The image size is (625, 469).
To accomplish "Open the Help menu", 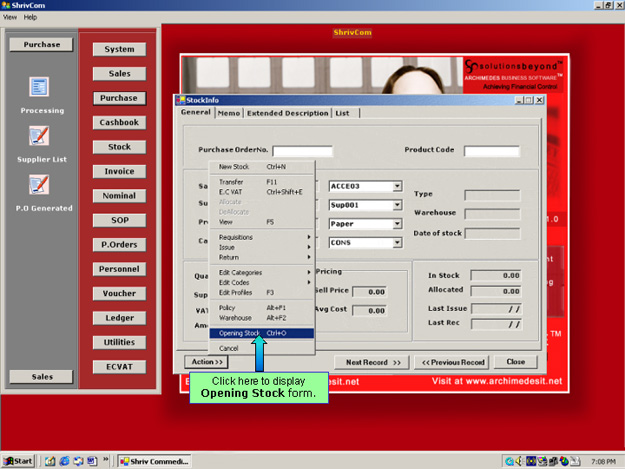I will point(30,17).
